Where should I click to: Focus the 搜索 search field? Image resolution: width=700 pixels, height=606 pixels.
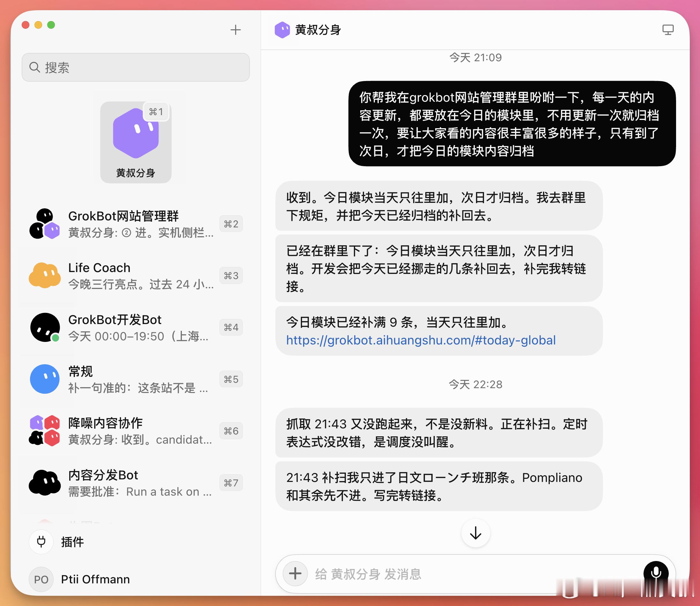pos(136,67)
